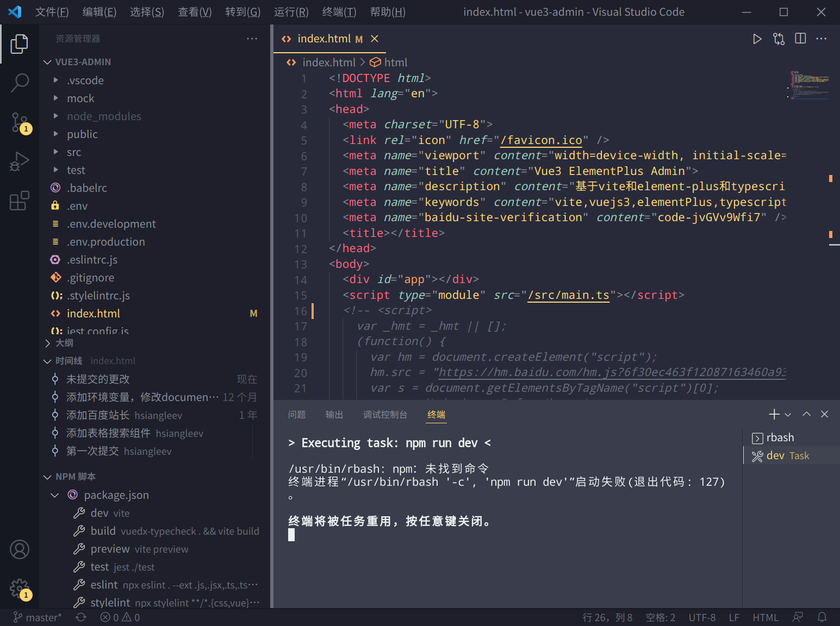Click the Run code play icon
Viewport: 840px width, 626px height.
[x=757, y=39]
